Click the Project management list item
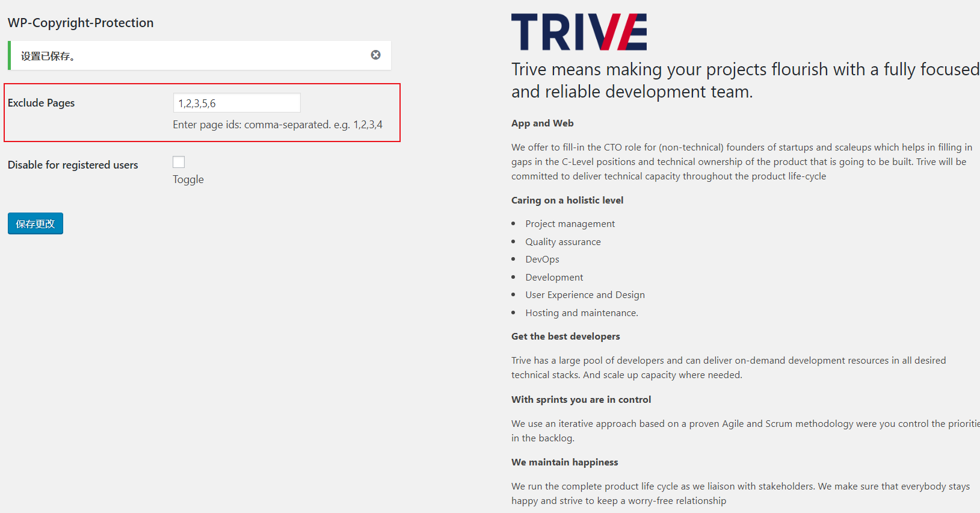This screenshot has width=980, height=513. click(570, 224)
